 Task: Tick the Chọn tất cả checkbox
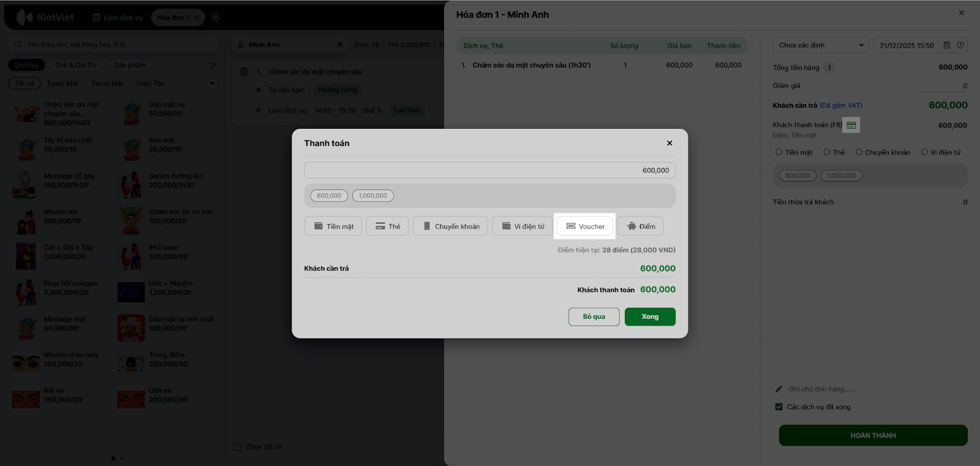(238, 447)
